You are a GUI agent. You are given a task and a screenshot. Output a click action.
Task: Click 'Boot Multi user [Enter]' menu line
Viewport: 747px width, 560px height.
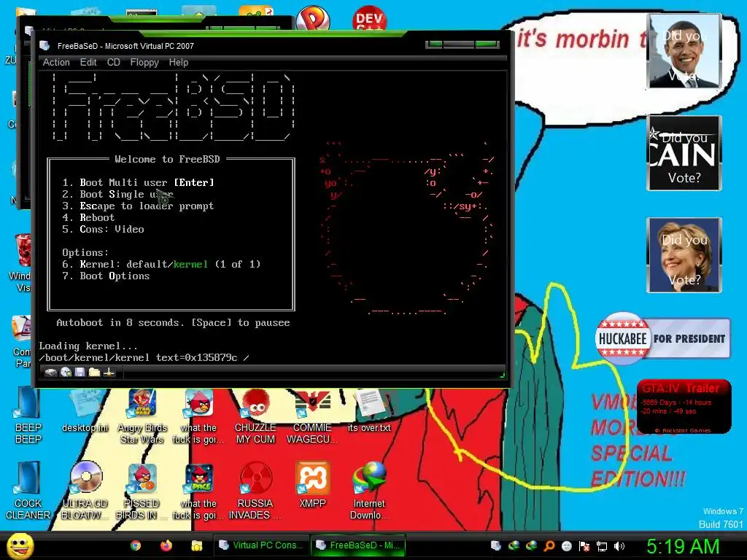pos(138,182)
